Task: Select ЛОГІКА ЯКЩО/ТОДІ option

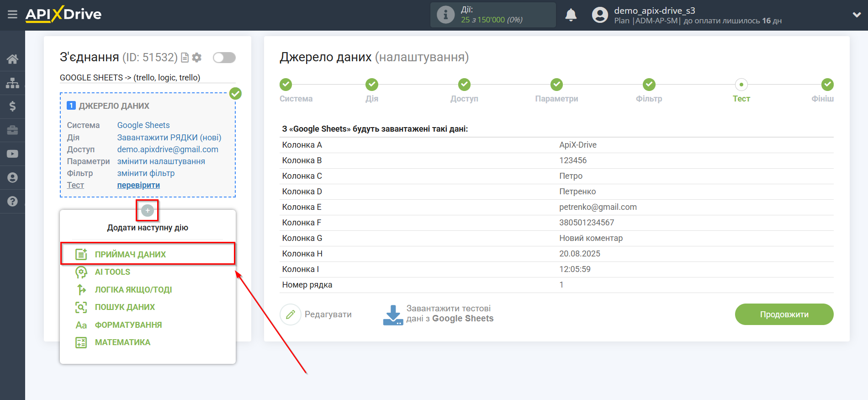Action: 133,290
